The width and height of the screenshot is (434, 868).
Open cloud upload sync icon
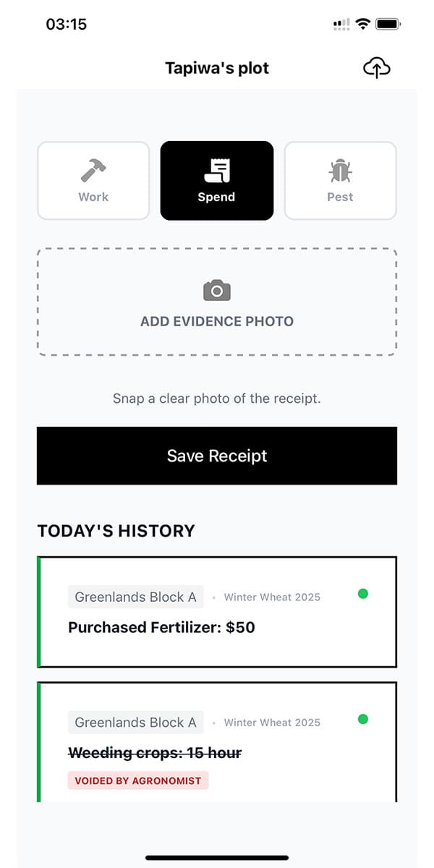click(377, 68)
